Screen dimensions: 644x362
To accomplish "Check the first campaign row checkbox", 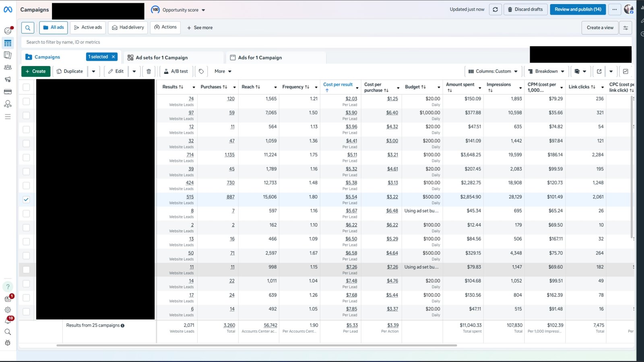I will click(26, 101).
